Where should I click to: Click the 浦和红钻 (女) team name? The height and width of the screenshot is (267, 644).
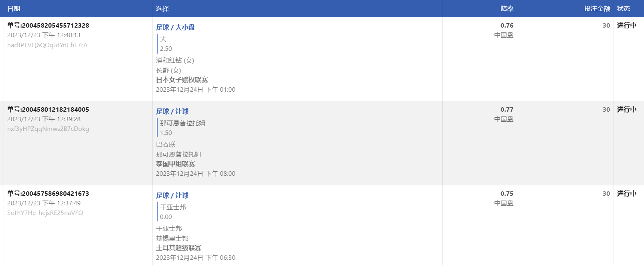coord(175,60)
